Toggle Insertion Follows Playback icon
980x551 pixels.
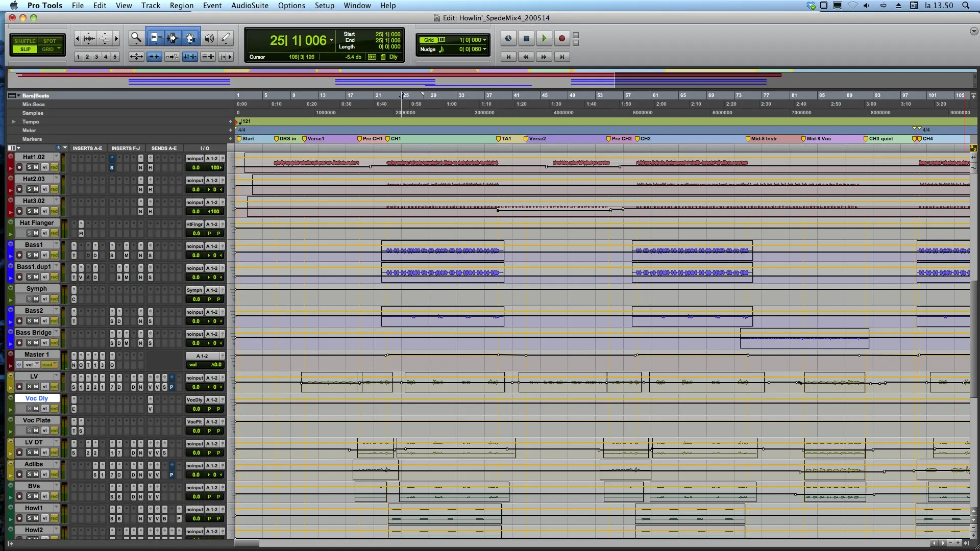click(x=226, y=57)
